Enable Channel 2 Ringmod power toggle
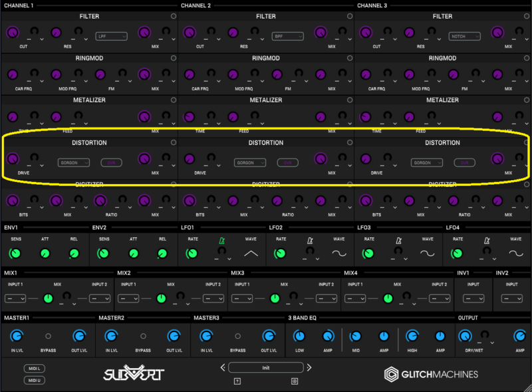 point(350,58)
